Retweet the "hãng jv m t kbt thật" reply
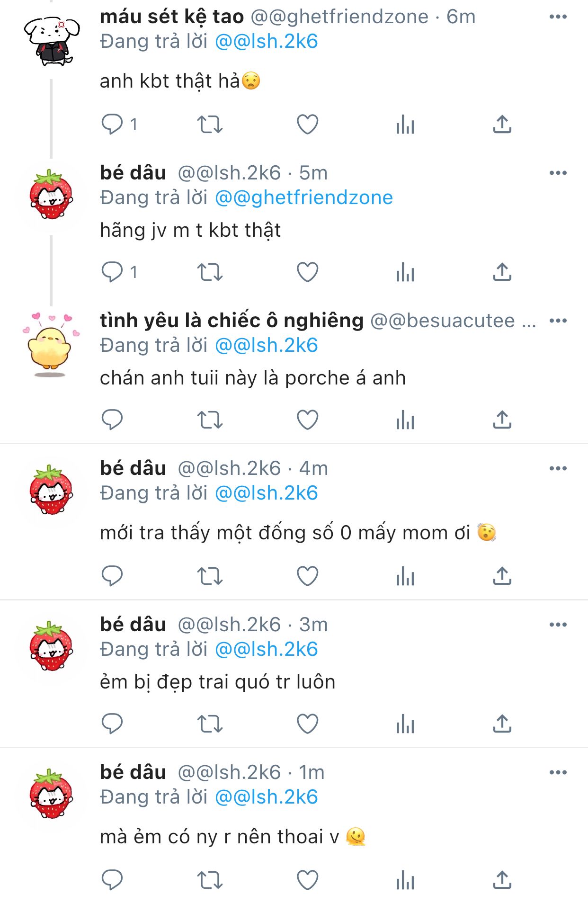Viewport: 588px width, 903px height. pyautogui.click(x=210, y=272)
